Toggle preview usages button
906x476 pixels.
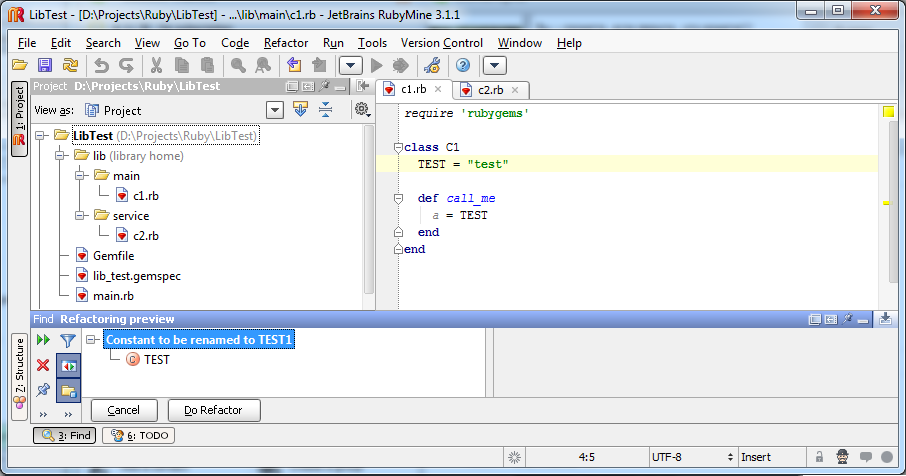click(x=68, y=366)
